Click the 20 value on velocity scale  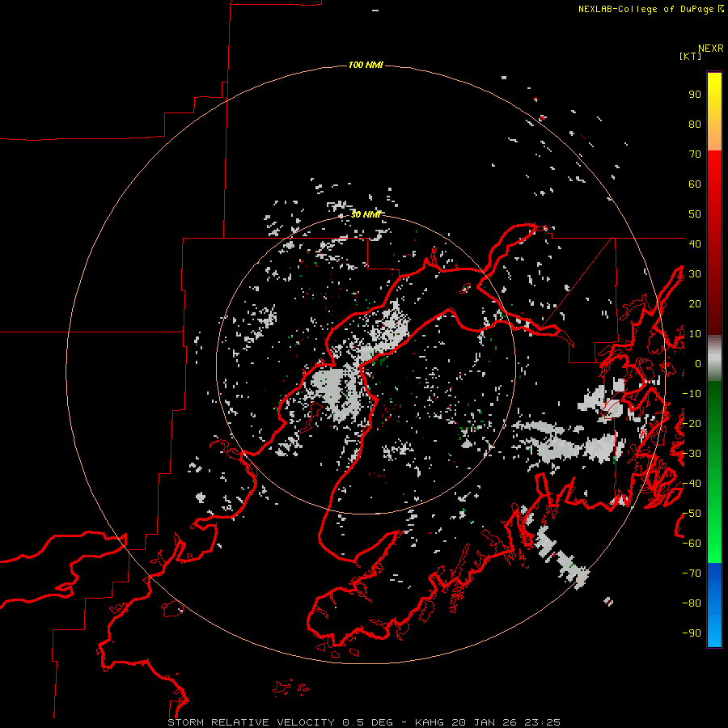(x=695, y=304)
